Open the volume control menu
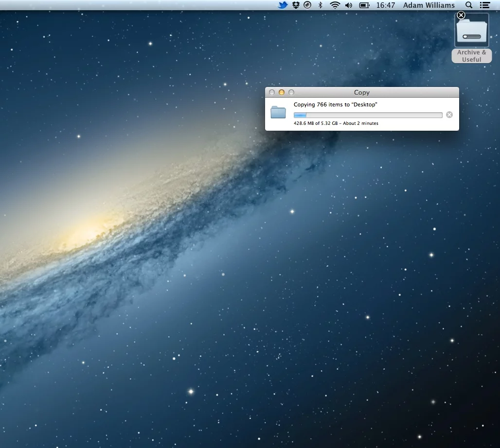The image size is (500, 448). [x=348, y=5]
